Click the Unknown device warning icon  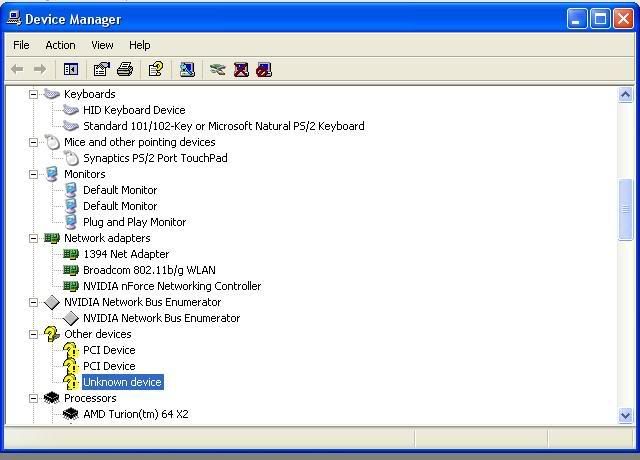(x=71, y=382)
